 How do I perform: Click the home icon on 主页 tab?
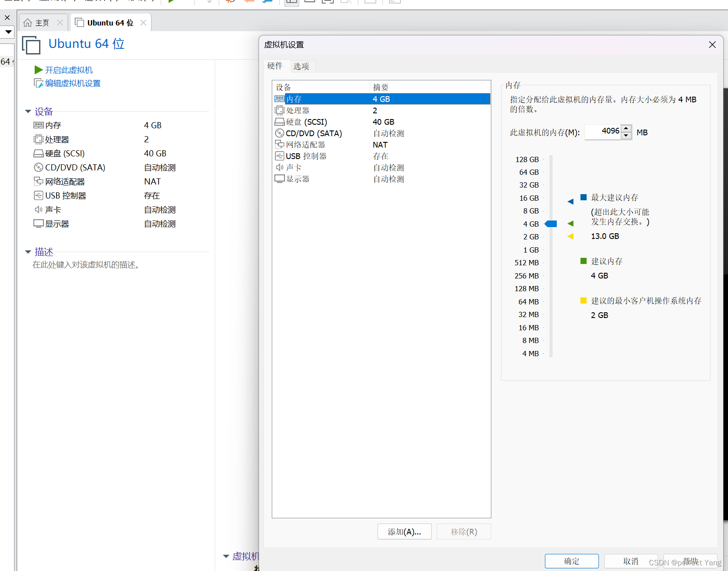28,23
